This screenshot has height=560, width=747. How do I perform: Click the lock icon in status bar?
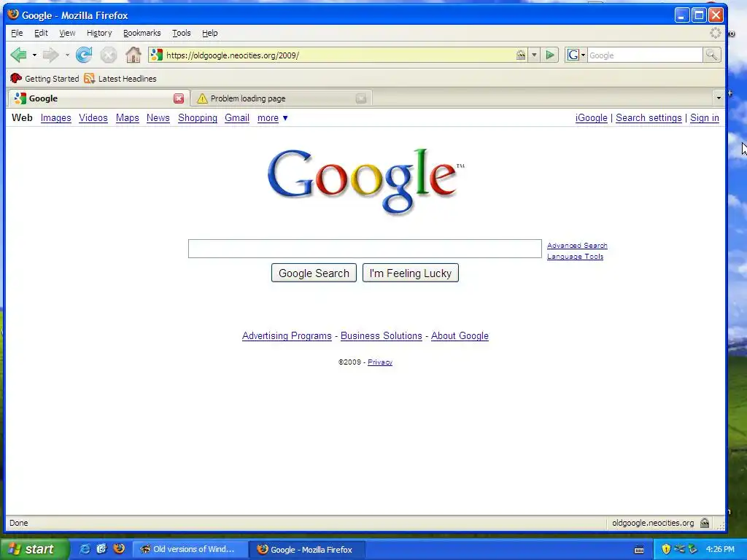pos(705,523)
